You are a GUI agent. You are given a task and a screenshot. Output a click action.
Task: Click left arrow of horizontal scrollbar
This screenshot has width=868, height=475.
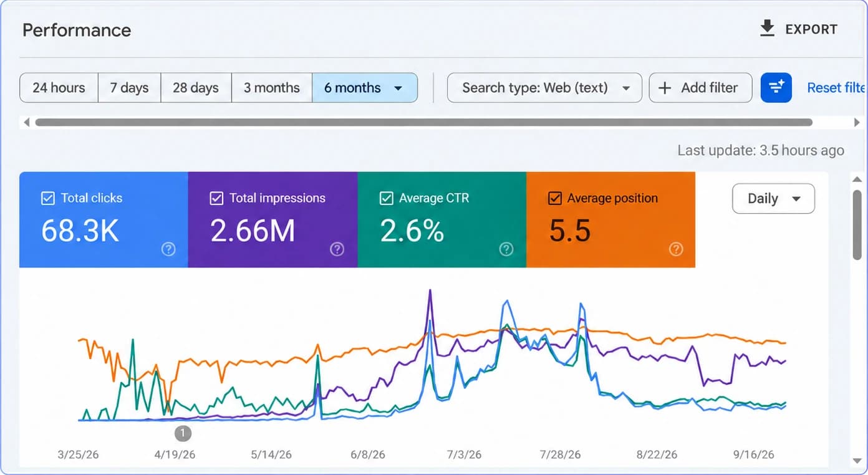(26, 123)
